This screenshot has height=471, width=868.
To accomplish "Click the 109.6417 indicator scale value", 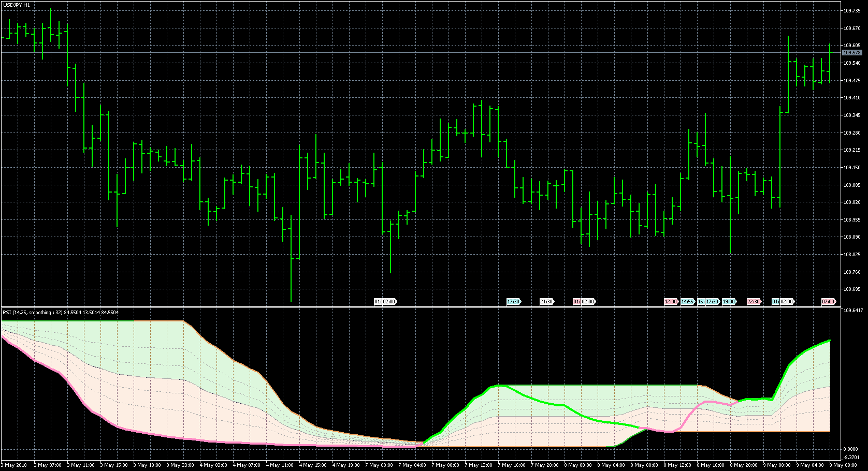I will click(x=853, y=311).
